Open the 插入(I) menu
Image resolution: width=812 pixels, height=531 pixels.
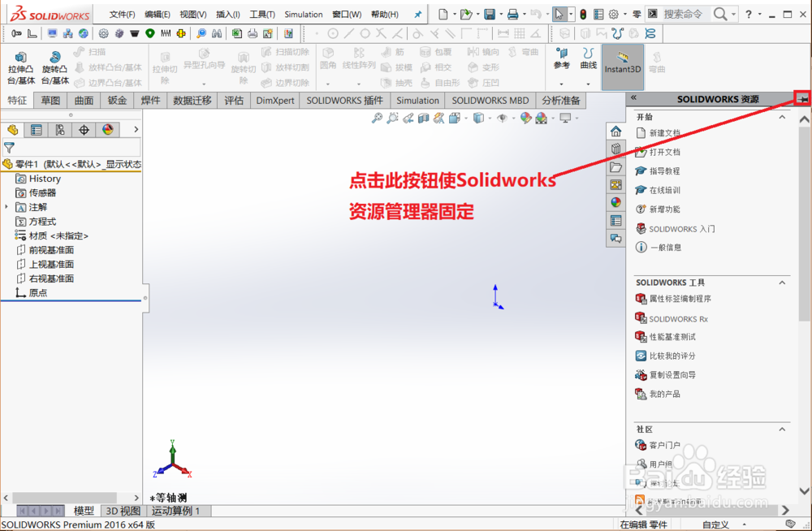point(228,15)
